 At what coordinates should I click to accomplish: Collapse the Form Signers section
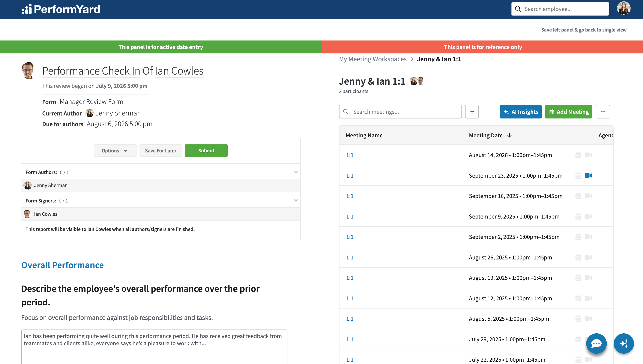(296, 201)
